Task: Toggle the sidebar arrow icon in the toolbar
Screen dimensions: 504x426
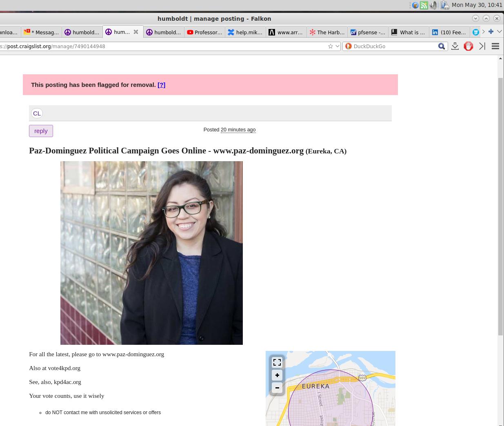Action: (482, 46)
